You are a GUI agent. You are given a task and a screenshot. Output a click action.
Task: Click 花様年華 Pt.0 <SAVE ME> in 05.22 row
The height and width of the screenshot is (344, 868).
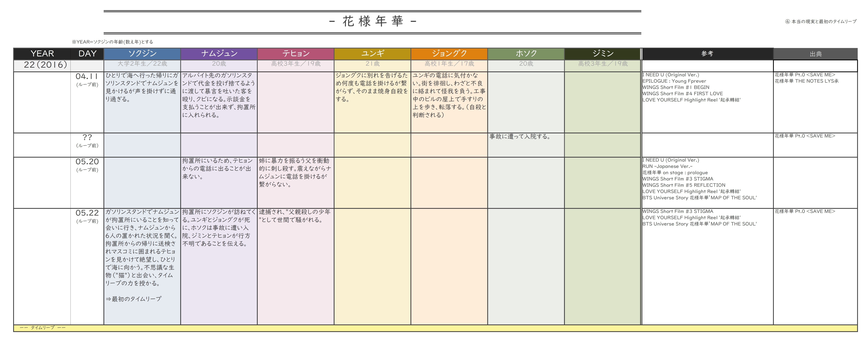tap(805, 211)
